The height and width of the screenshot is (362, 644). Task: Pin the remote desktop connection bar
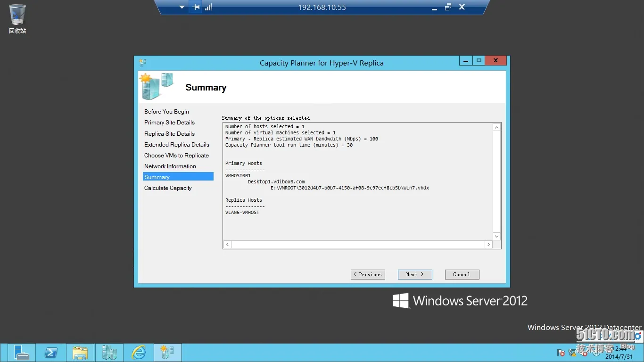click(x=197, y=7)
